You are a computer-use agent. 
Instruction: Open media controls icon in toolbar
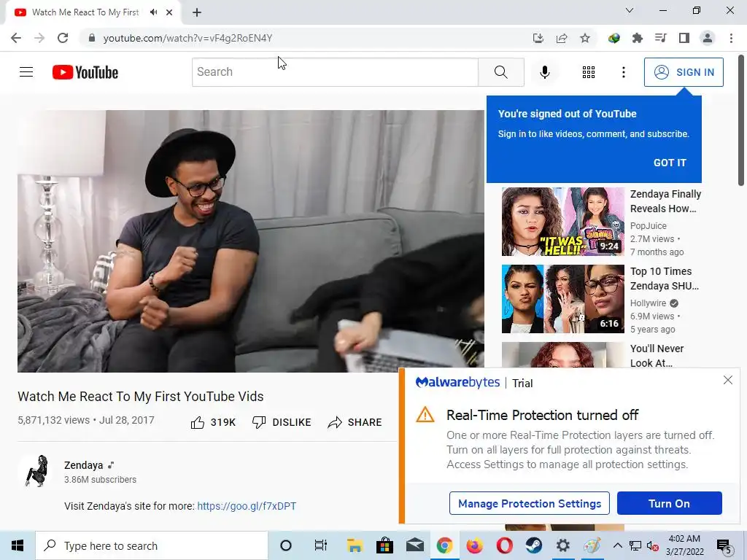pyautogui.click(x=660, y=38)
